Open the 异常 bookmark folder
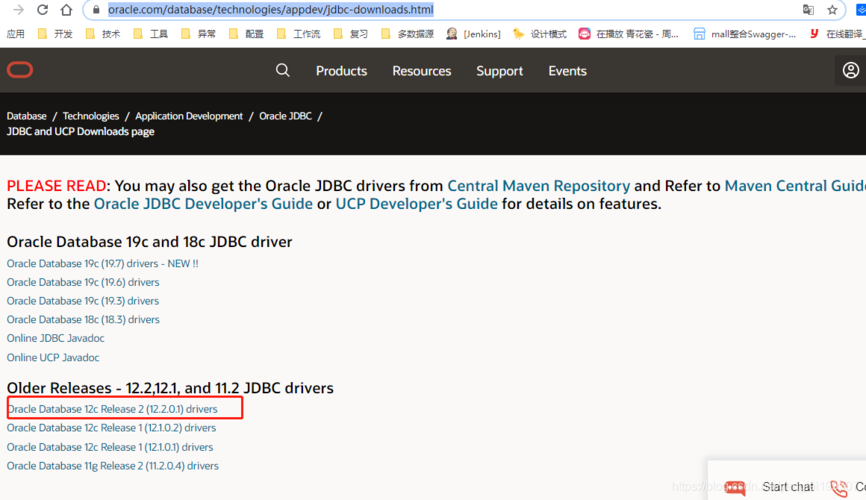The height and width of the screenshot is (500, 866). [x=198, y=34]
